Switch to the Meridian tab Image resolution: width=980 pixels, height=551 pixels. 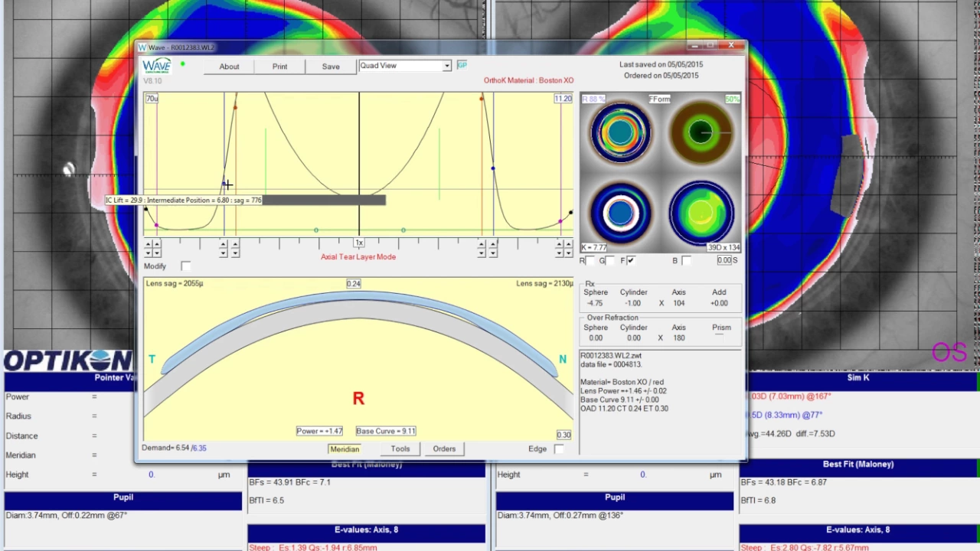click(345, 449)
